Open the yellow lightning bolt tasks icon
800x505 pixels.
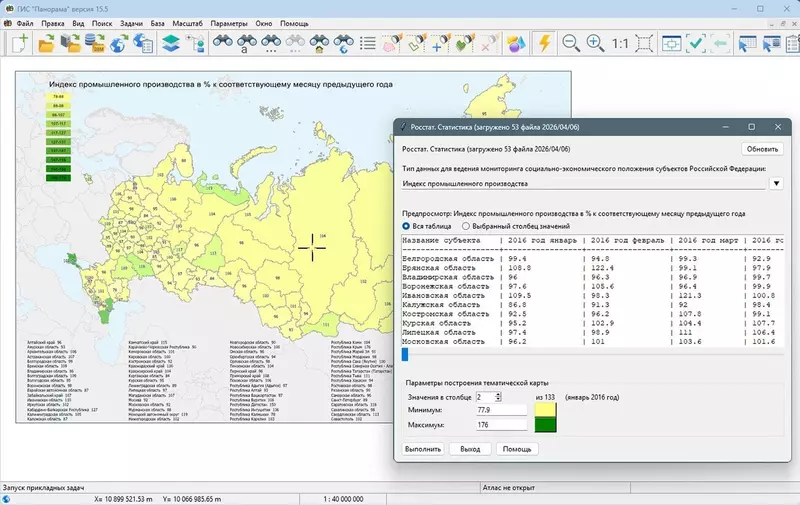tap(544, 43)
